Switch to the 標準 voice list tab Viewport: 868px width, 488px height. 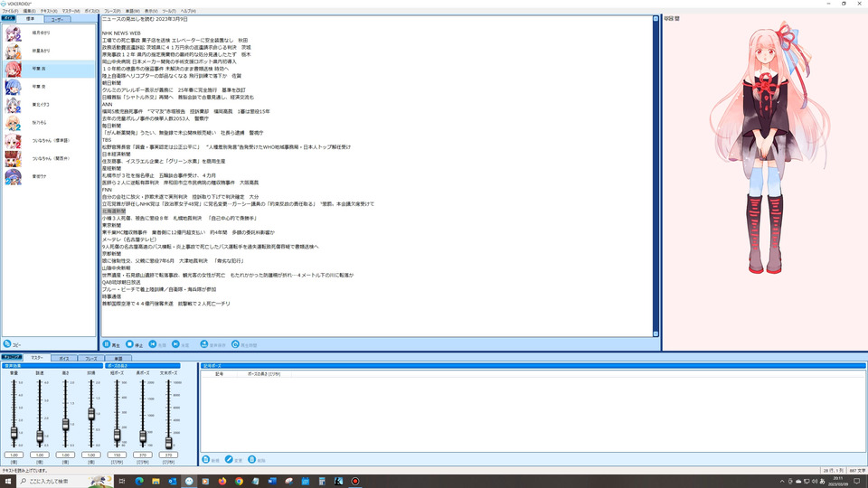click(30, 19)
